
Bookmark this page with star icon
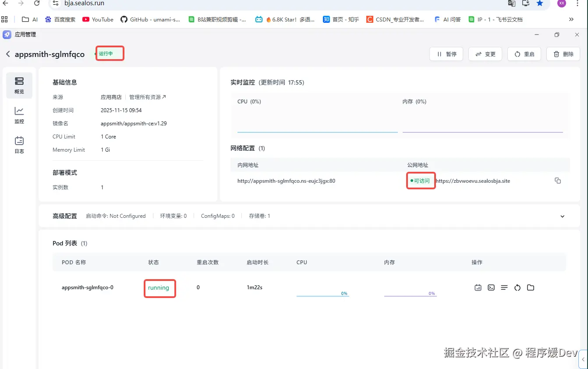[540, 4]
